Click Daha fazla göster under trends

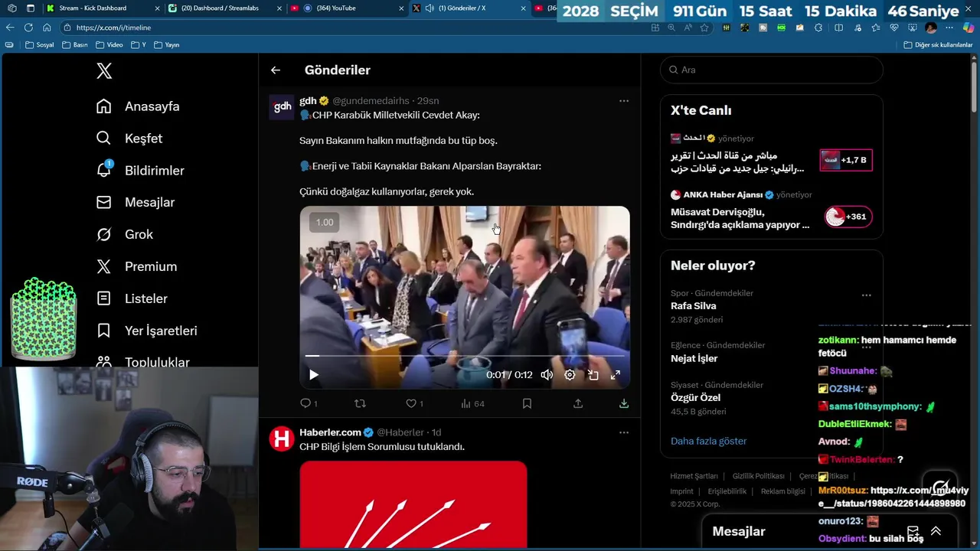point(708,441)
